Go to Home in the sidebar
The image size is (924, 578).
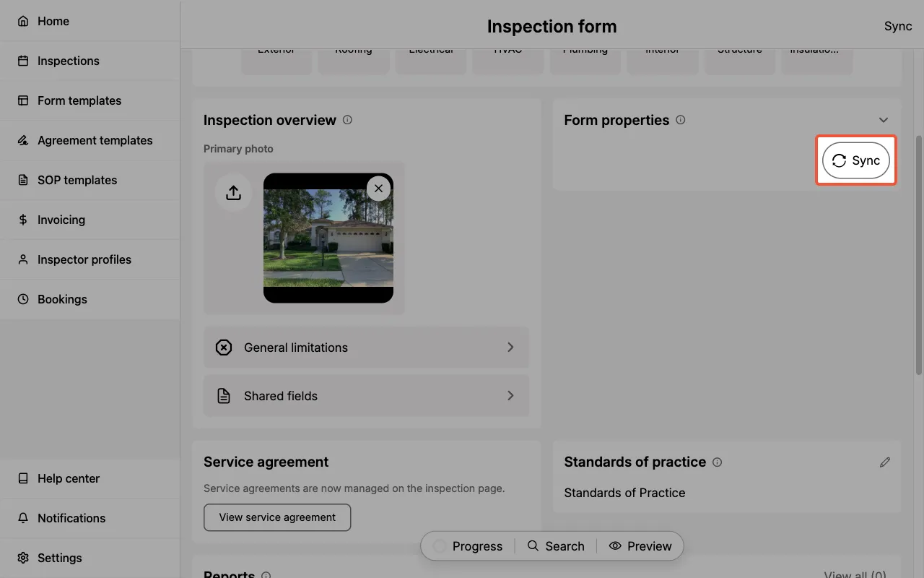point(90,21)
